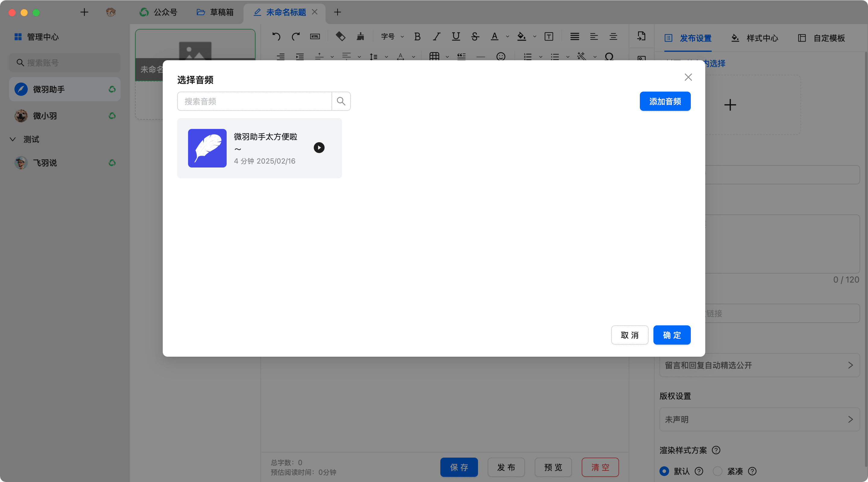Apply italic formatting
The image size is (868, 482).
point(437,36)
